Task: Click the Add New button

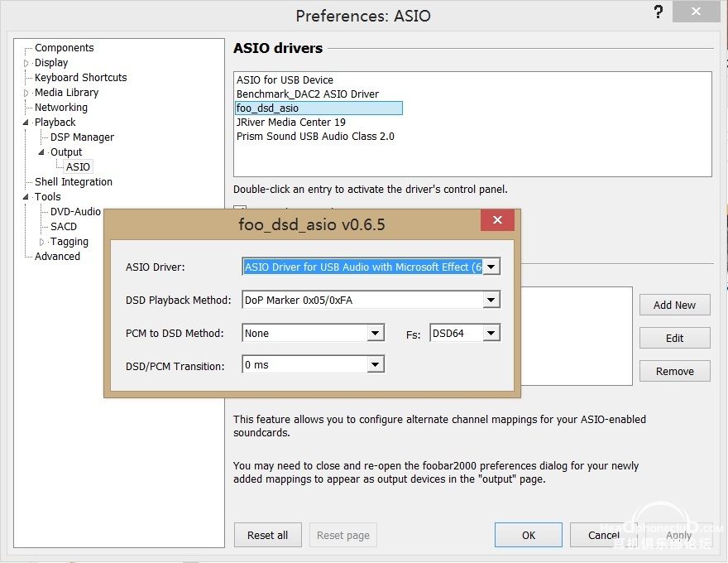Action: click(674, 305)
